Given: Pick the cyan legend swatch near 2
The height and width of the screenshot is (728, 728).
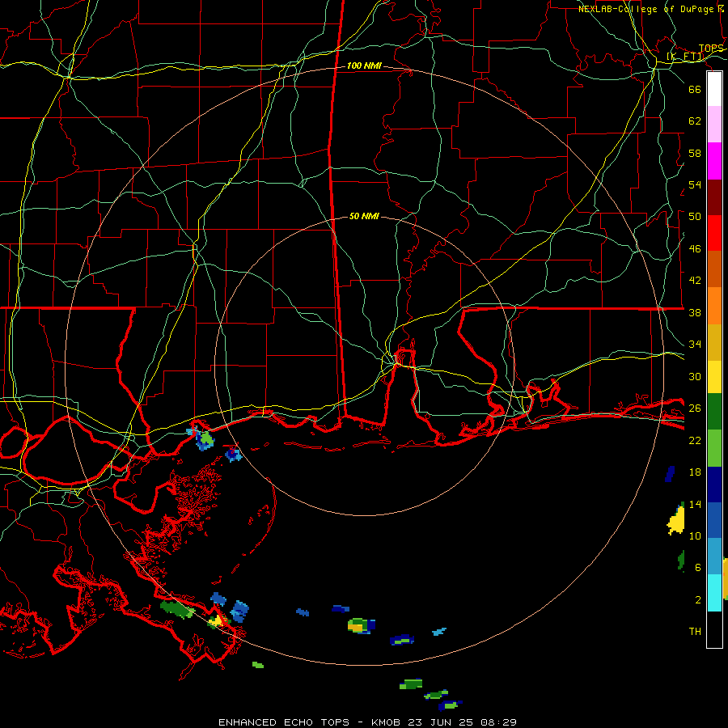Looking at the screenshot, I should point(714,593).
